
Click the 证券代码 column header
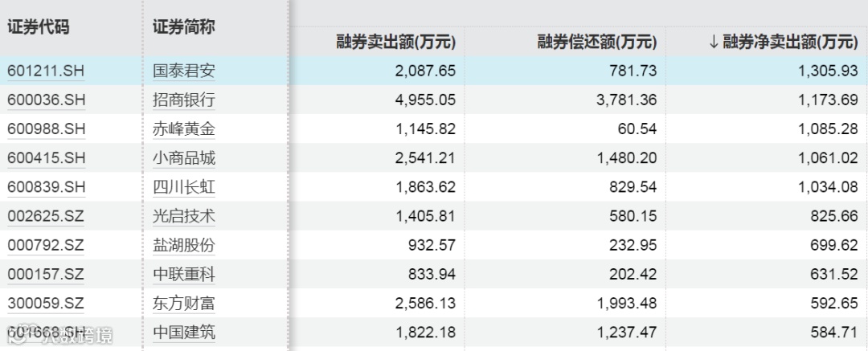pyautogui.click(x=39, y=27)
